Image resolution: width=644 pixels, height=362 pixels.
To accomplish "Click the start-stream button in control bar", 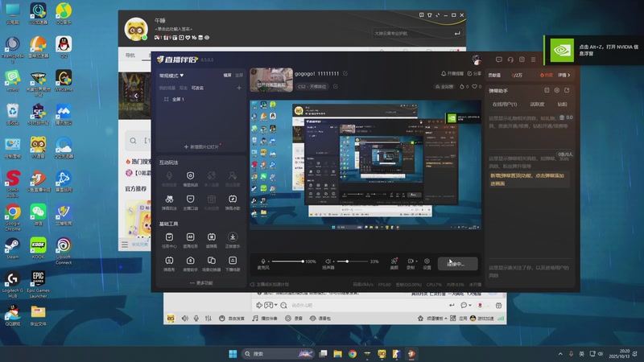I will [457, 264].
